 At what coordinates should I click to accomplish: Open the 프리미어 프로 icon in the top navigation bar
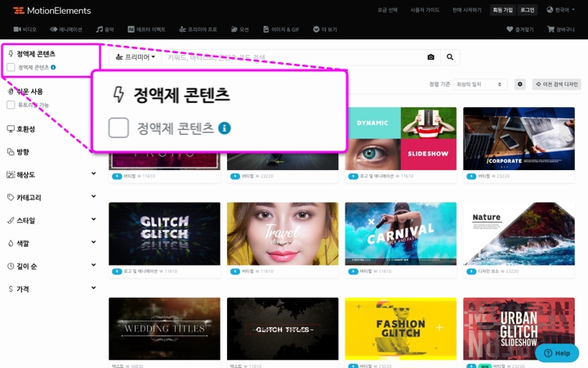coord(182,29)
